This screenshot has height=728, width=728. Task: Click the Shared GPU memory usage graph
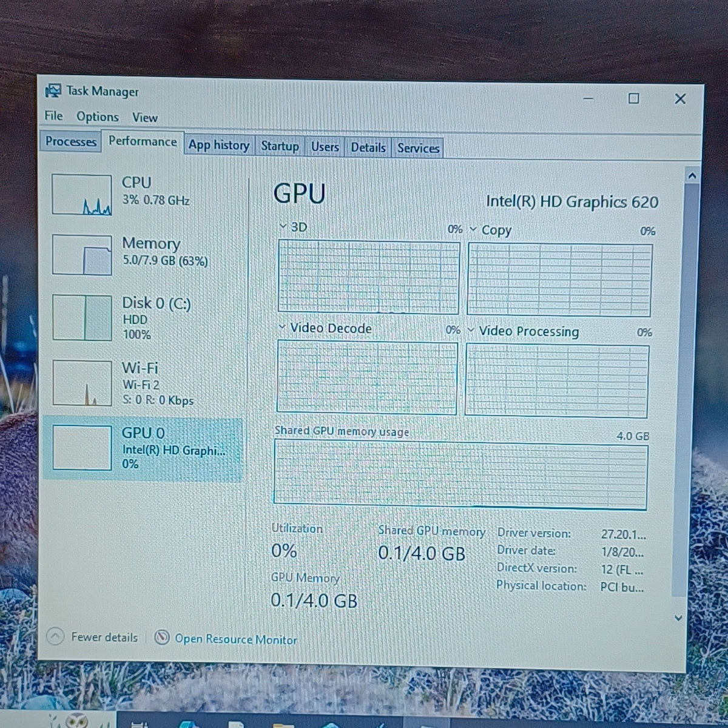pos(460,474)
